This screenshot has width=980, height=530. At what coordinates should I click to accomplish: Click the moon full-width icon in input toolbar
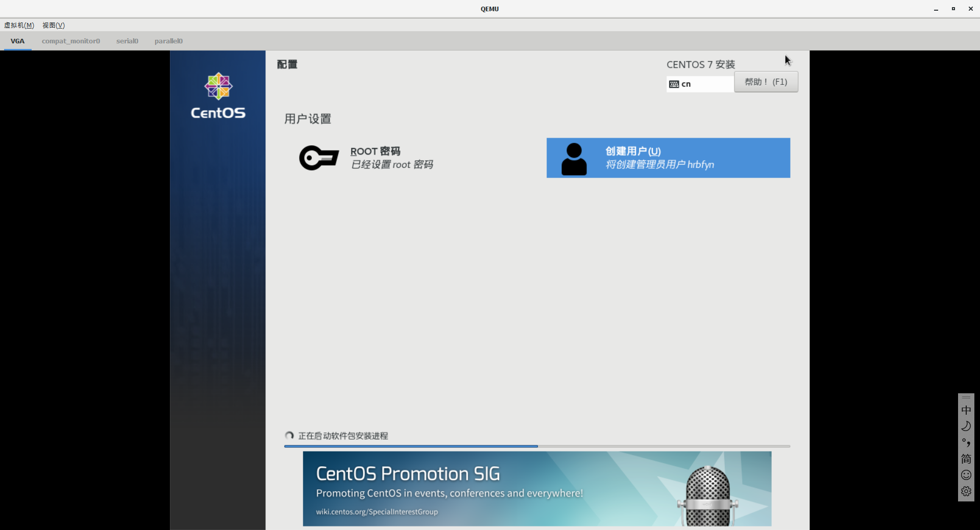pos(966,426)
